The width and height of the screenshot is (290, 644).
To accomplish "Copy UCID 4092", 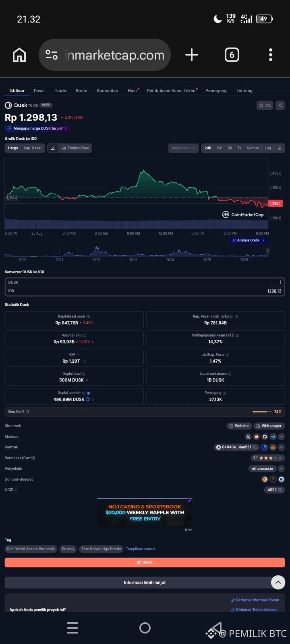I will click(x=281, y=490).
